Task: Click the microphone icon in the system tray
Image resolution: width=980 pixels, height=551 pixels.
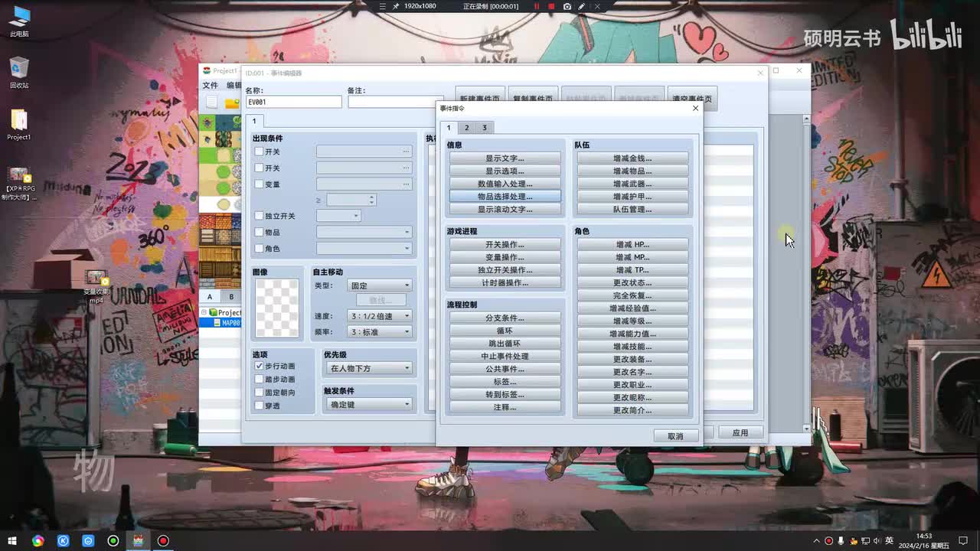Action: coord(841,540)
